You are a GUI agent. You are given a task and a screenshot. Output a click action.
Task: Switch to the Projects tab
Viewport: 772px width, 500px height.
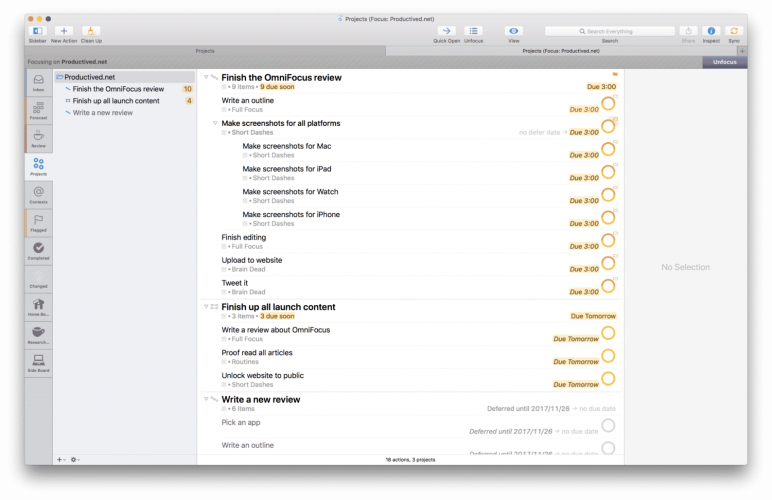(205, 51)
